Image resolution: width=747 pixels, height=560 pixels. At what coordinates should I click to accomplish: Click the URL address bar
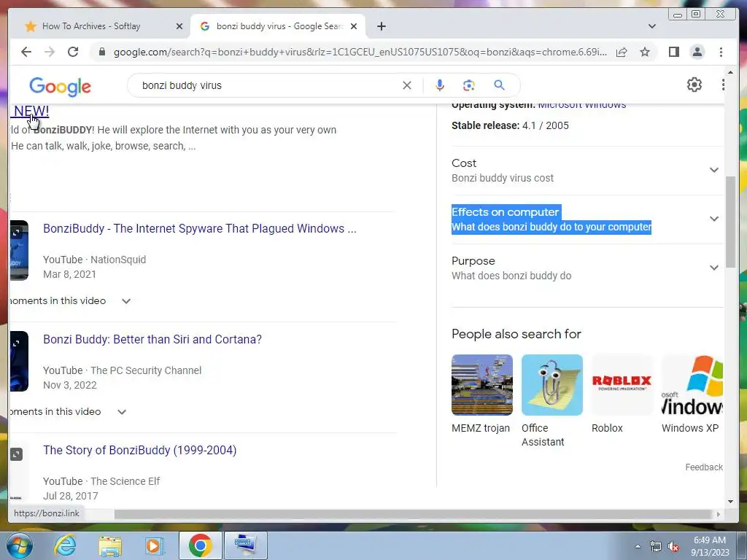click(360, 52)
